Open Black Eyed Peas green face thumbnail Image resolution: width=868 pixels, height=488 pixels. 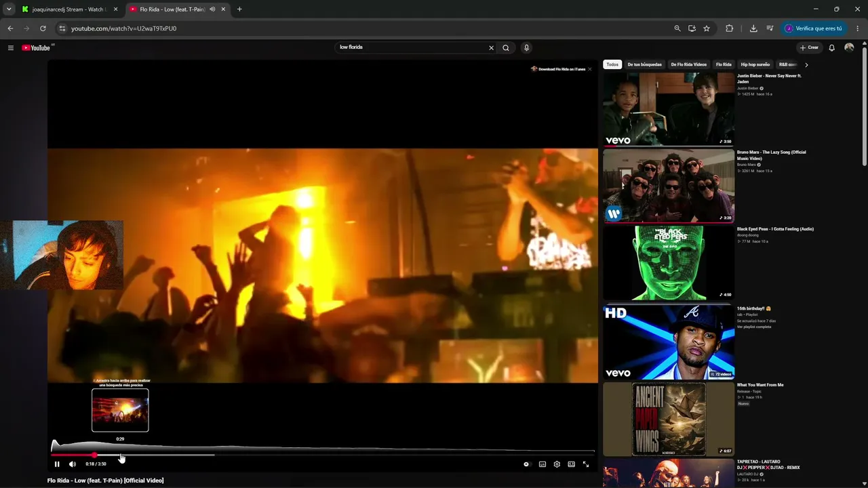point(669,262)
